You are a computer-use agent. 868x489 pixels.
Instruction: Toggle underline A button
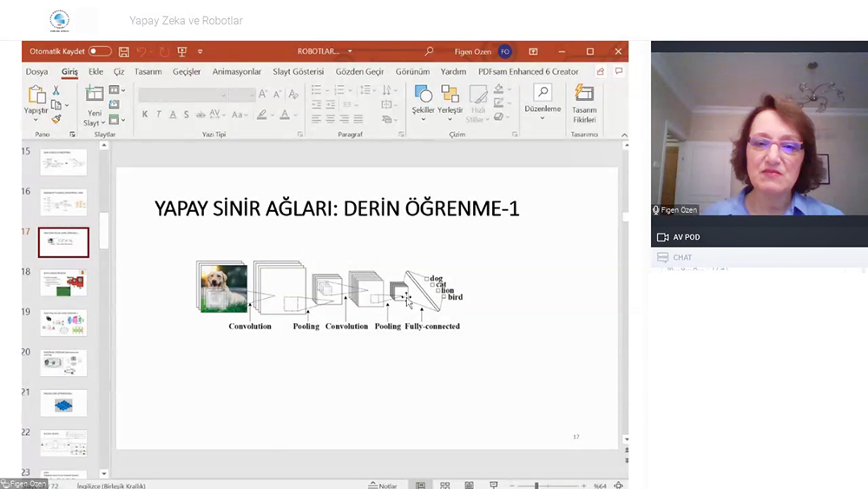pos(173,115)
